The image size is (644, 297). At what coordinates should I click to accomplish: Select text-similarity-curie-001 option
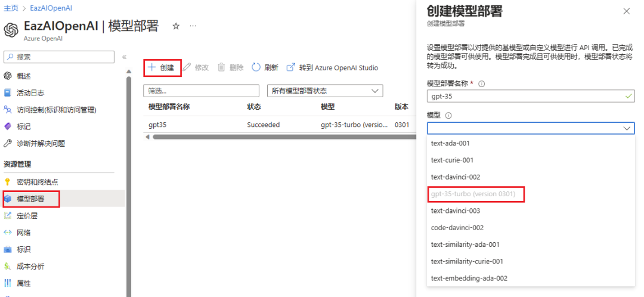(531, 261)
